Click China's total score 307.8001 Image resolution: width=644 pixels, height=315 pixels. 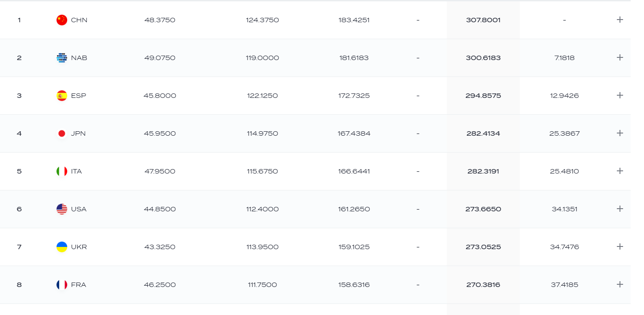coord(483,20)
